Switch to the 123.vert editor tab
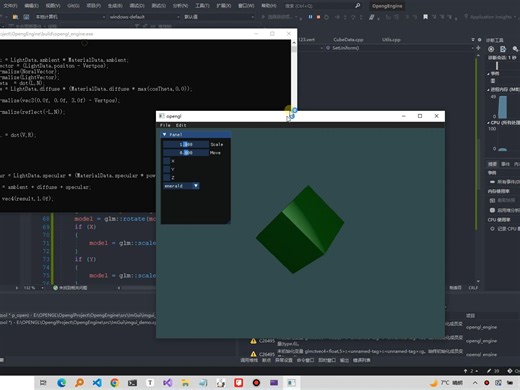 [306, 39]
